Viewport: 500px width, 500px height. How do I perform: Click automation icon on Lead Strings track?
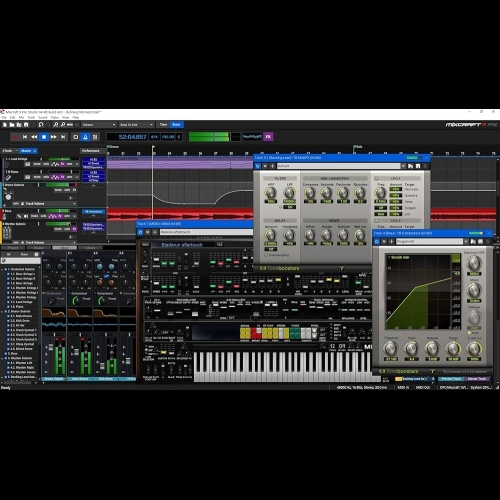[x=55, y=164]
